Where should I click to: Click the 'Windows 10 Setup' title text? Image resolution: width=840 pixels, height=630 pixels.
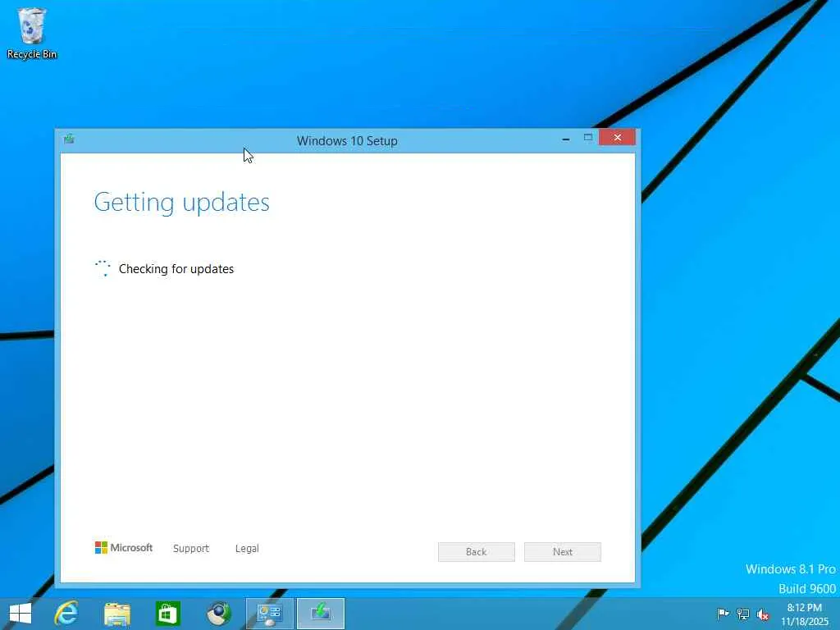pos(347,141)
